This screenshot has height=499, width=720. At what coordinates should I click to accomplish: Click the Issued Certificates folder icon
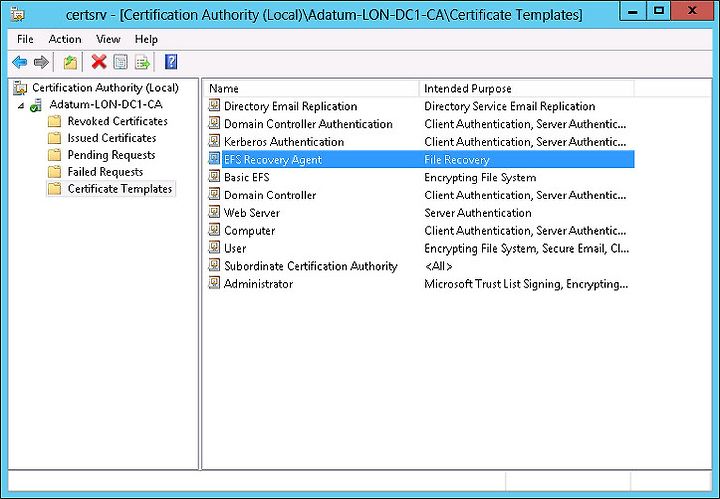coord(54,138)
